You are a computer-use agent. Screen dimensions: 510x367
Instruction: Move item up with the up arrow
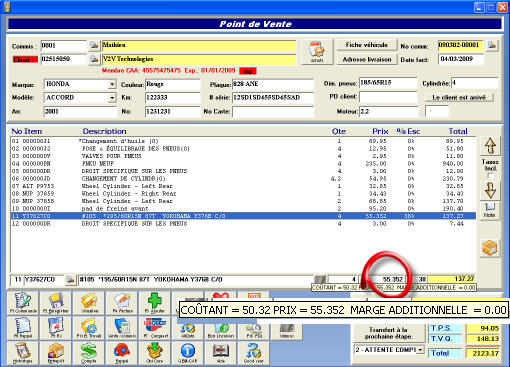pos(490,146)
